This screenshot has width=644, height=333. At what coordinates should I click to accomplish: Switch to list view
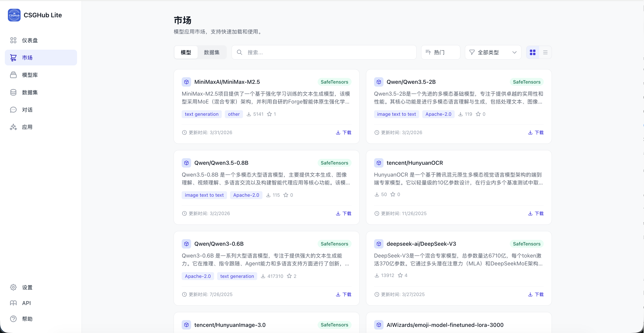(x=545, y=53)
